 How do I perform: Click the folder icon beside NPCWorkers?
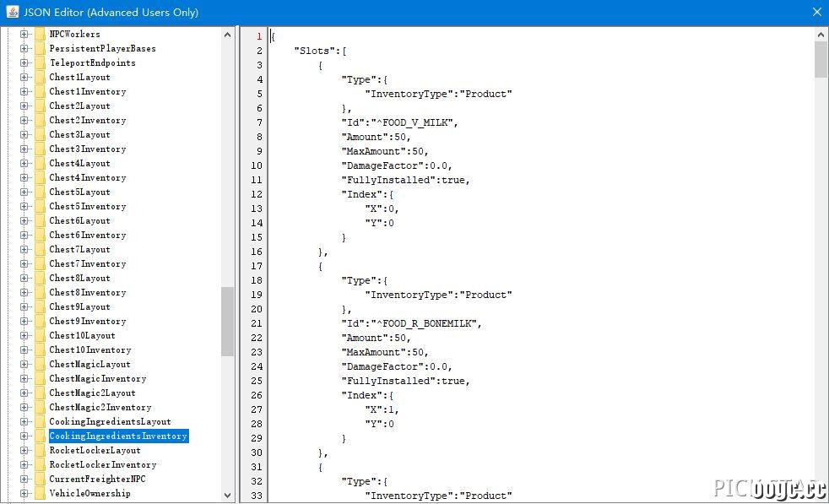(x=40, y=35)
